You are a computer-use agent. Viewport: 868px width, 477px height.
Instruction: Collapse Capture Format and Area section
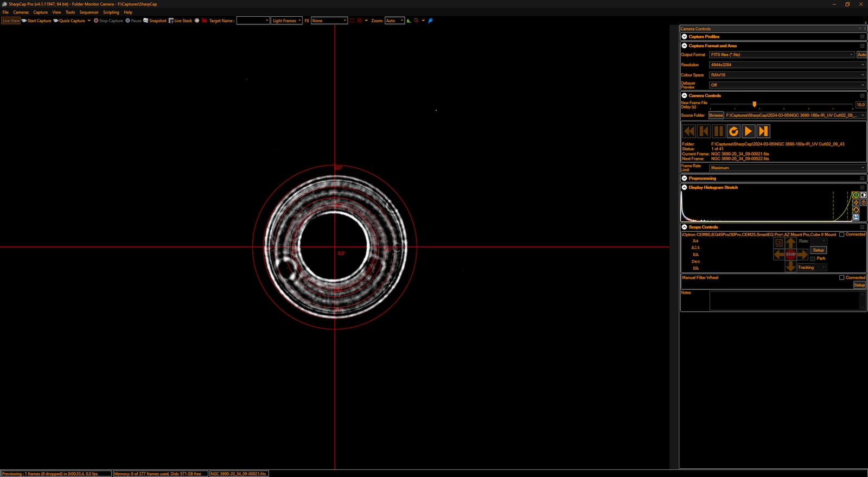click(685, 46)
